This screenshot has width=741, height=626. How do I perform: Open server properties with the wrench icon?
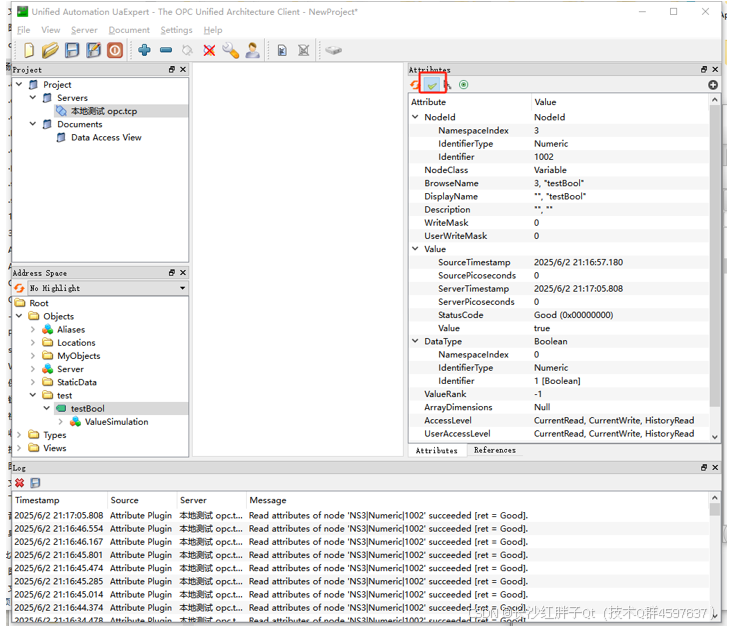point(230,50)
